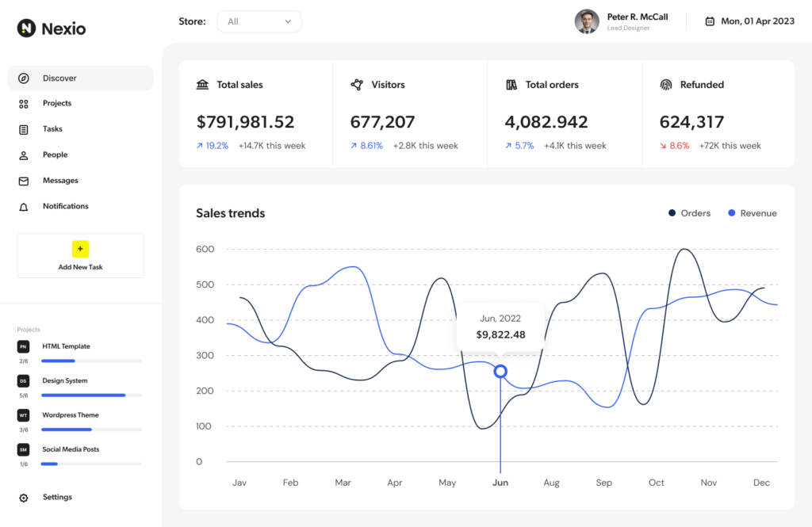Screen dimensions: 812x527
Task: Open Peter R. McCall profile menu
Action: (x=622, y=21)
